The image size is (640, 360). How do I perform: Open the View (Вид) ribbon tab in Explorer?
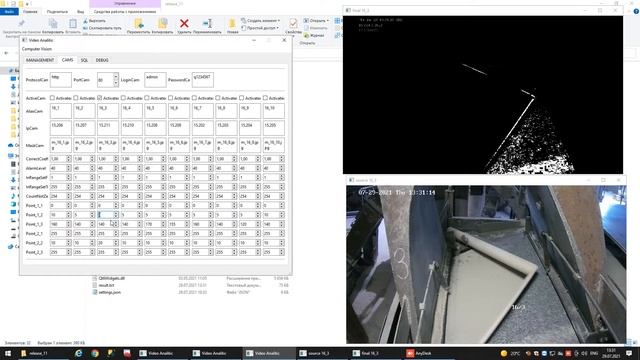(x=80, y=11)
